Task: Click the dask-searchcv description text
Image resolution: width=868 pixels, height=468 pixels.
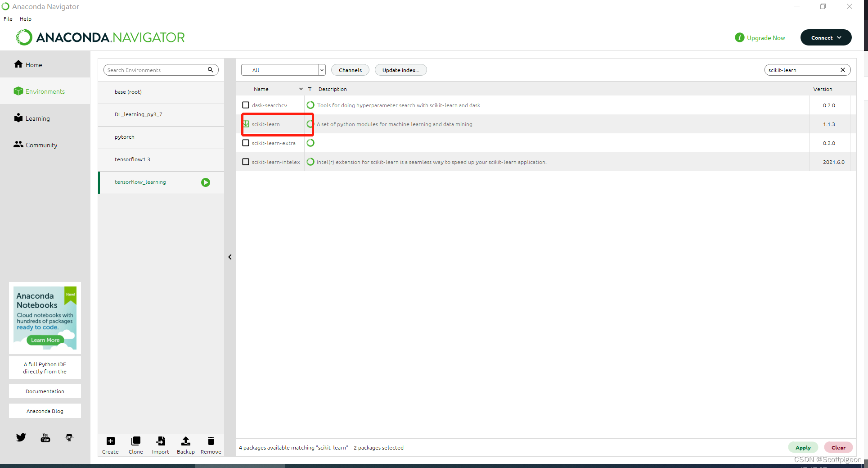Action: [x=398, y=105]
